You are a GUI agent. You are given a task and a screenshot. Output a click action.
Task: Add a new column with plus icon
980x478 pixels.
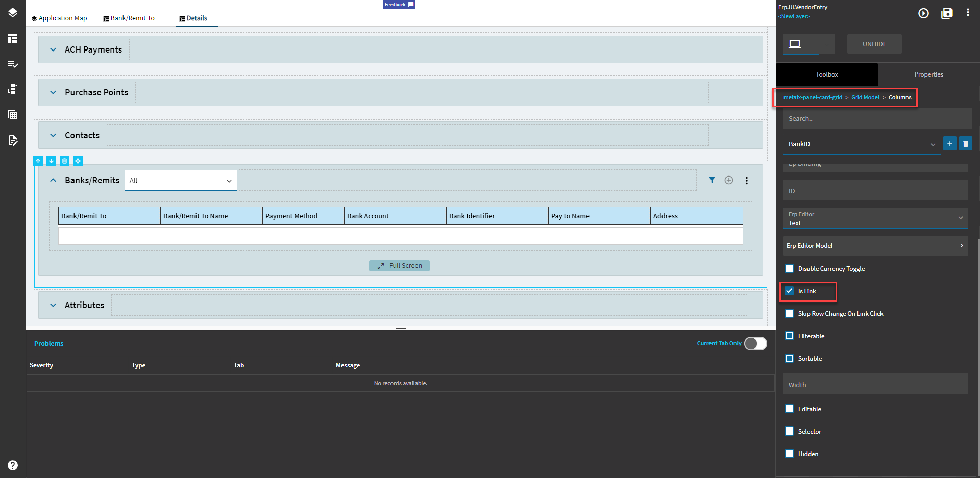tap(950, 144)
